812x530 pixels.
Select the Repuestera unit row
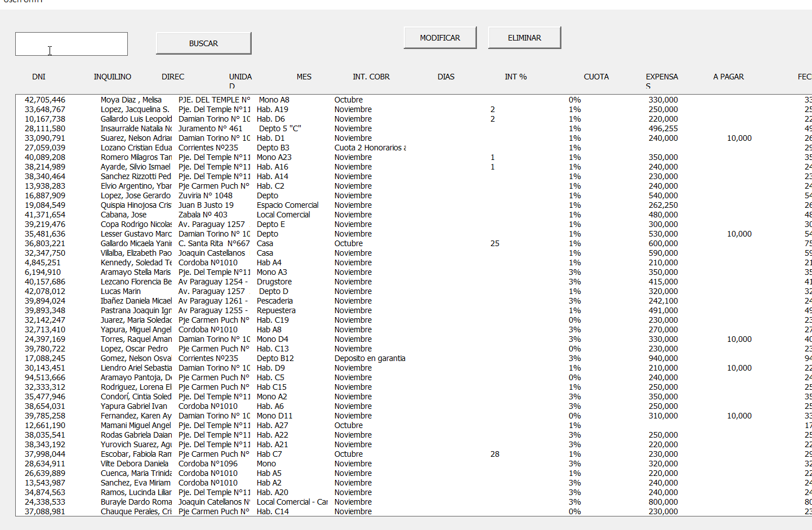point(276,310)
